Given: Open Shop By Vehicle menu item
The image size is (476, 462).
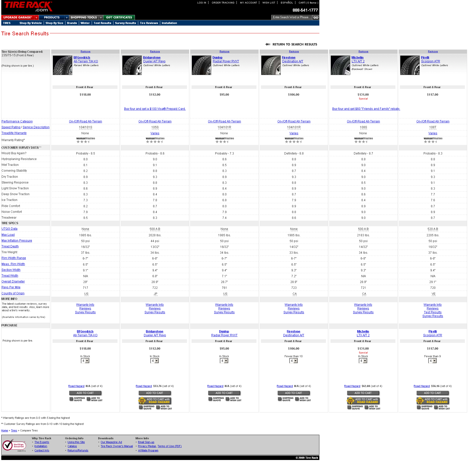Looking at the screenshot, I should click(31, 23).
